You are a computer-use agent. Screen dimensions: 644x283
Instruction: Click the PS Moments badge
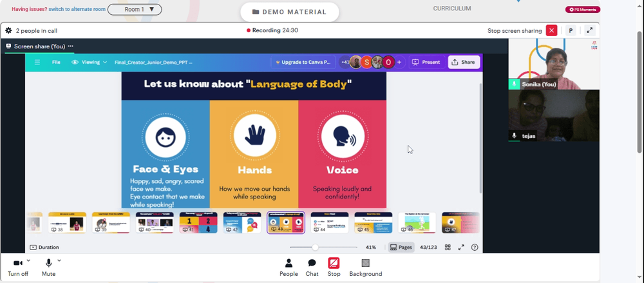(x=582, y=10)
